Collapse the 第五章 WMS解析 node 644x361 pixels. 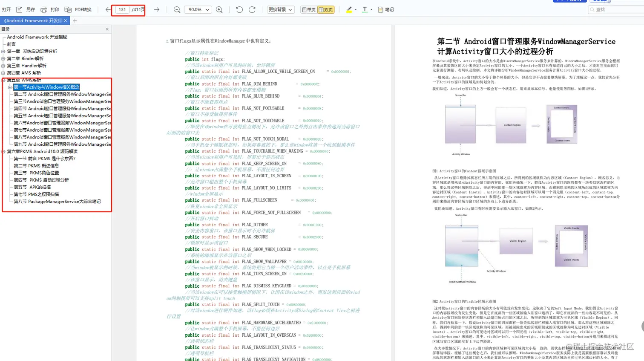[x=3, y=80]
